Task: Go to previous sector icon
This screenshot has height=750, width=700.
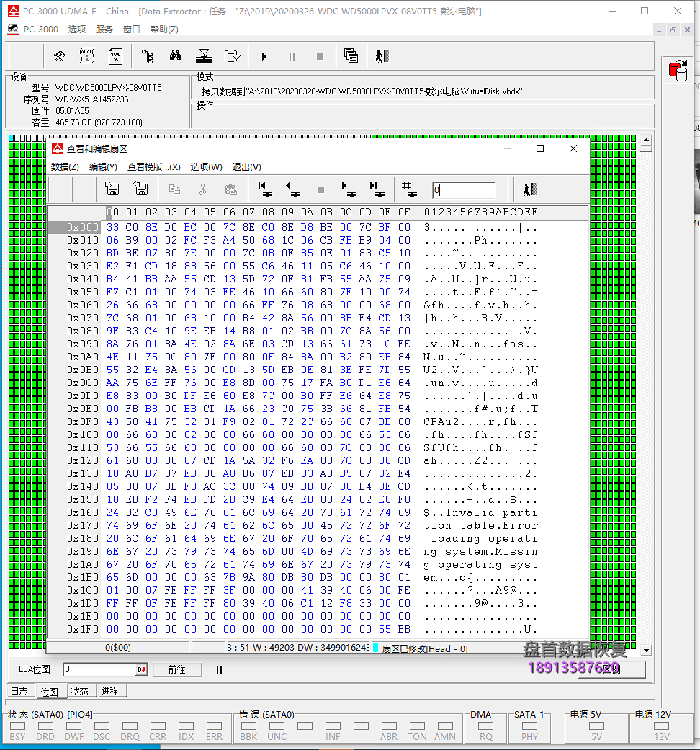Action: click(x=292, y=189)
